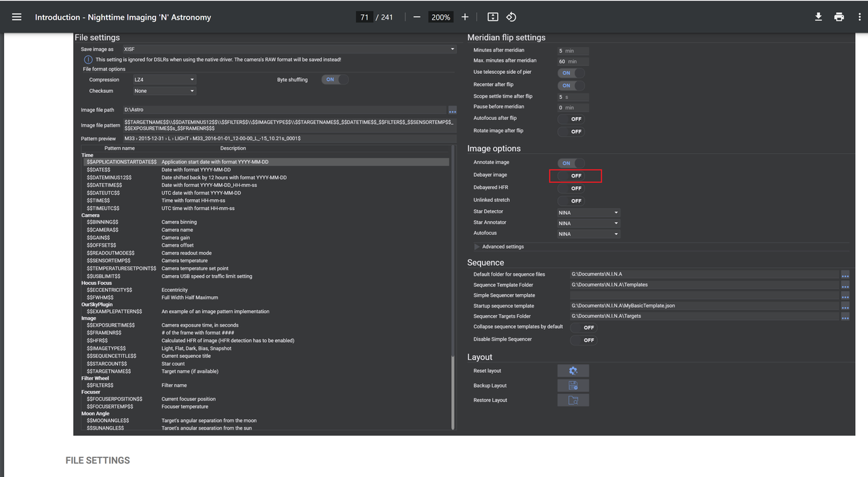Image resolution: width=868 pixels, height=477 pixels.
Task: Open the PDF viewer sidebar menu
Action: tap(17, 17)
